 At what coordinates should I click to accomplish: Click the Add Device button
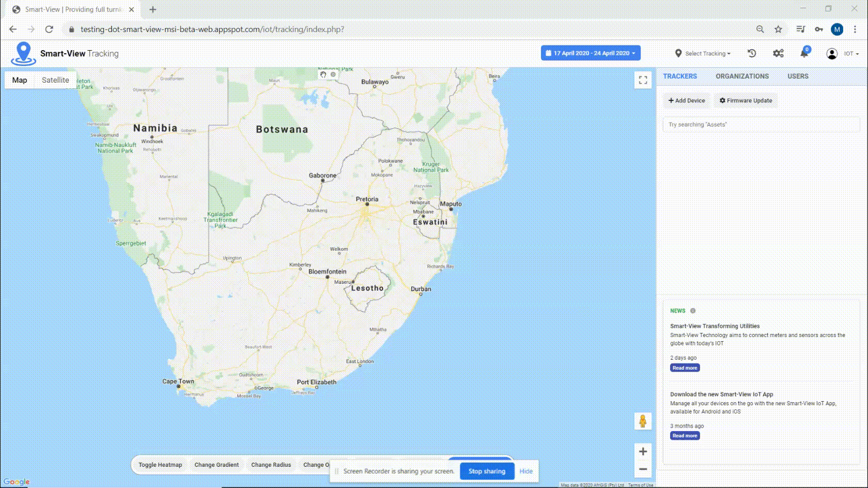point(687,100)
